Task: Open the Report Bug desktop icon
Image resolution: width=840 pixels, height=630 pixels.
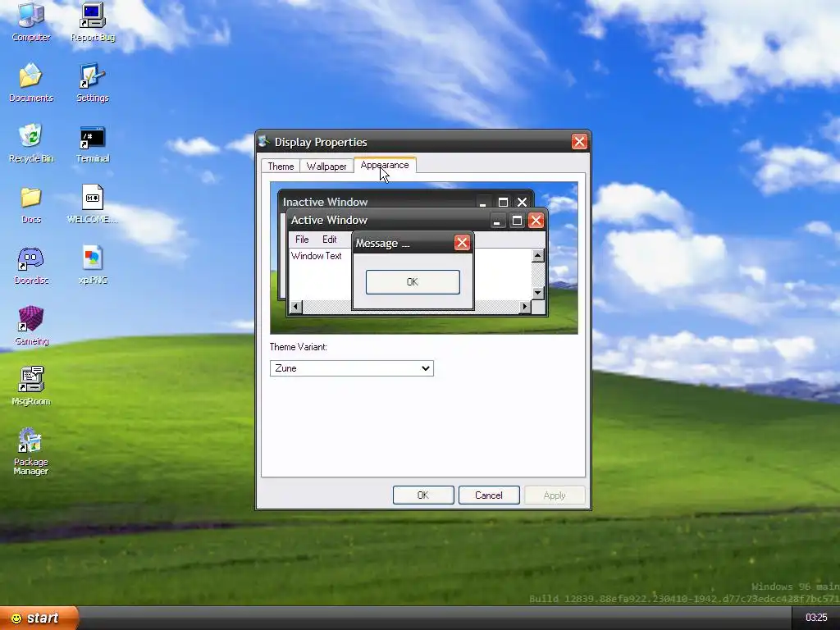Action: click(93, 21)
